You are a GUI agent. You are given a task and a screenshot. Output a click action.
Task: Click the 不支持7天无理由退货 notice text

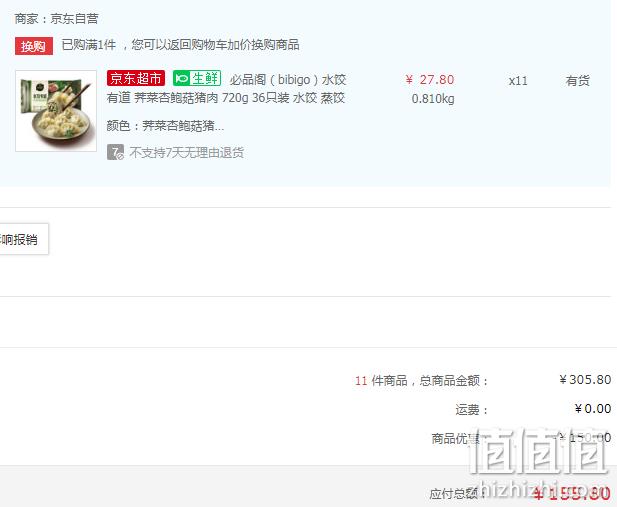click(187, 152)
